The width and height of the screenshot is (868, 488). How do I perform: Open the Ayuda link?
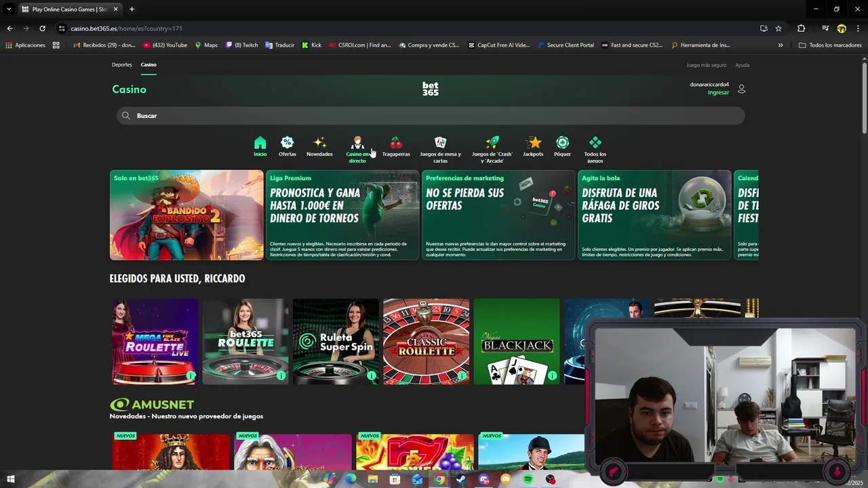point(743,65)
